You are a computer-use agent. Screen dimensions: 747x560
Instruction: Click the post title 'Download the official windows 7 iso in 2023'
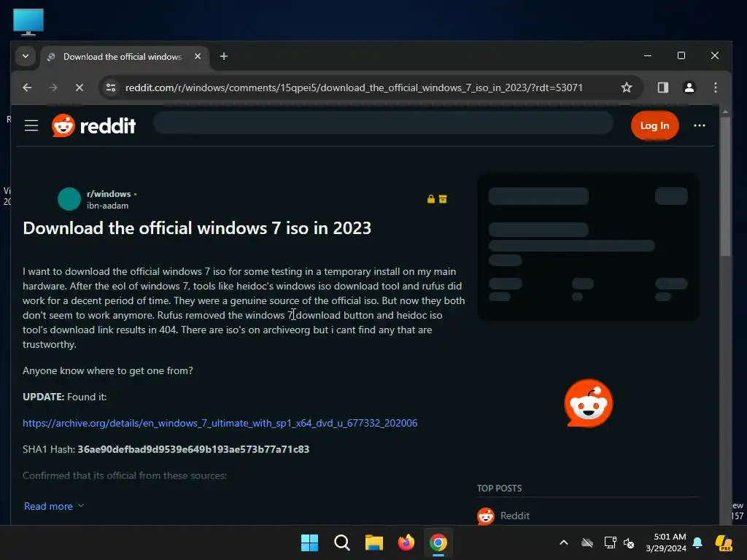point(197,228)
